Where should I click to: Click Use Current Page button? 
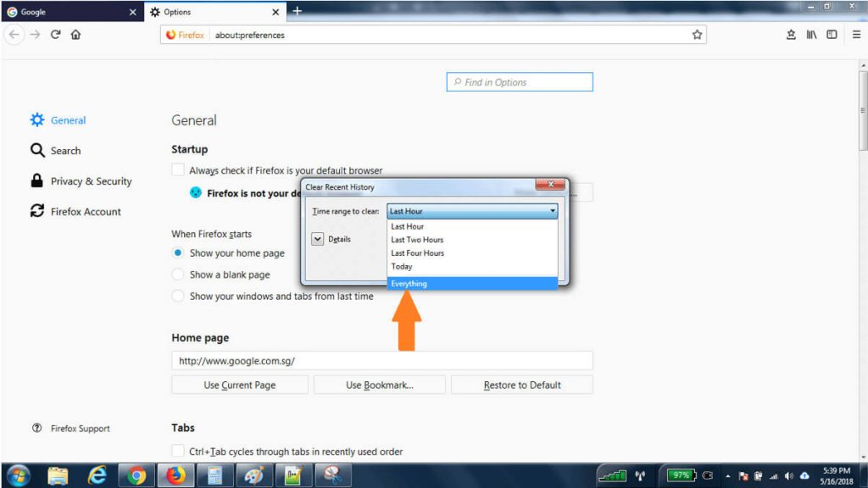[240, 385]
